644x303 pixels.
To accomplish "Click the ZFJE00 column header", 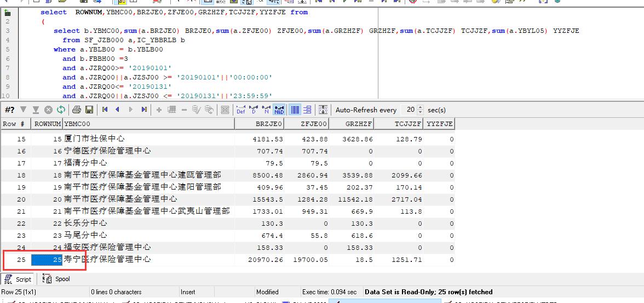I will click(307, 124).
